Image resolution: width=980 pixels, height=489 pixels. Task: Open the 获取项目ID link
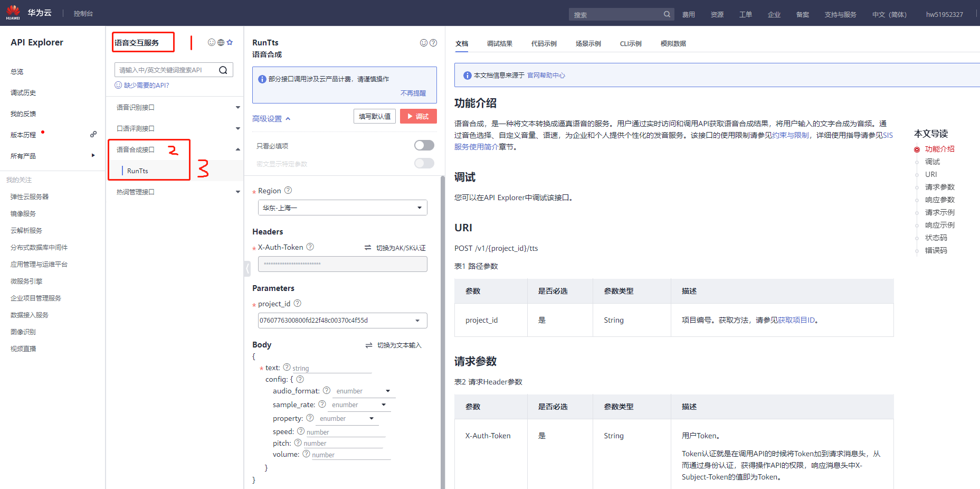point(796,320)
